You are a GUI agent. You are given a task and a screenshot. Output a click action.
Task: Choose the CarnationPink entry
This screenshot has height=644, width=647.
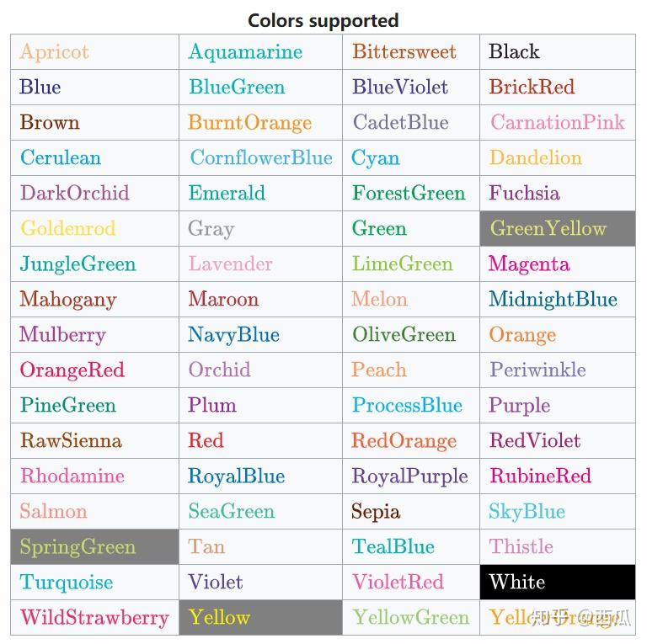pyautogui.click(x=558, y=122)
